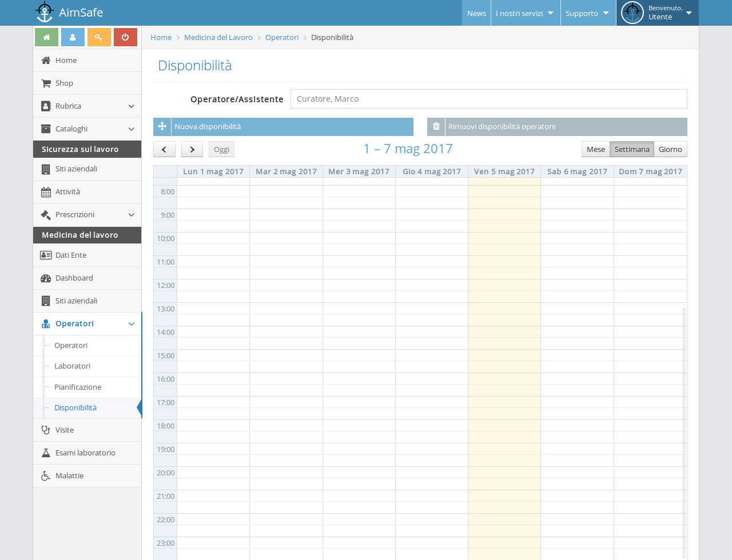
Task: Click the Sab 6 mag 2017 column header
Action: click(577, 171)
